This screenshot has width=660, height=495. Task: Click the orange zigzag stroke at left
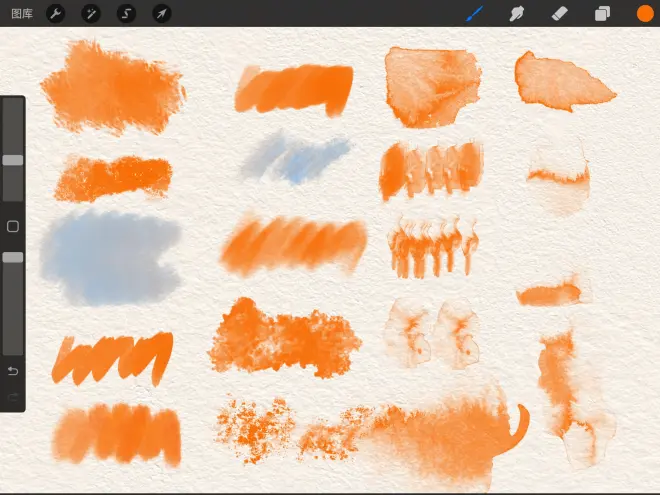tap(112, 357)
